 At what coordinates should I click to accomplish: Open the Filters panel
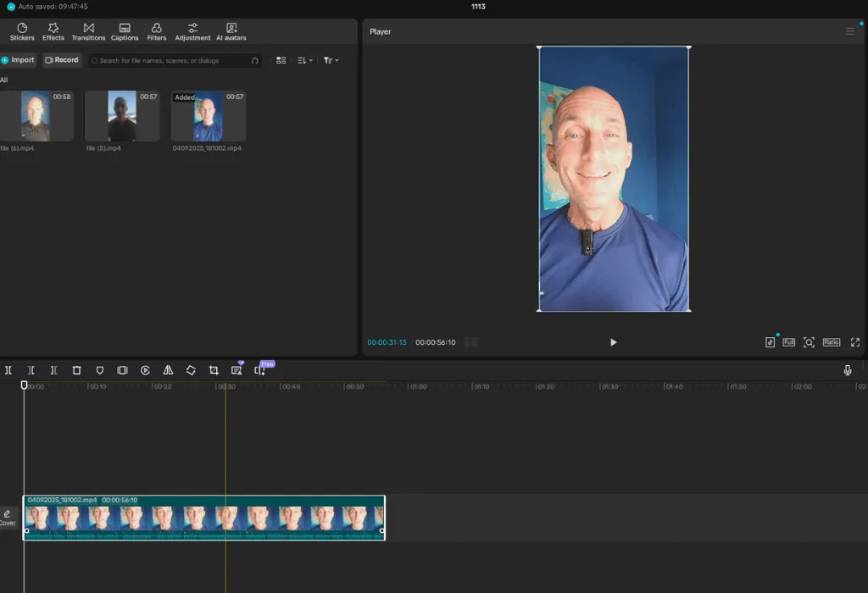(157, 32)
